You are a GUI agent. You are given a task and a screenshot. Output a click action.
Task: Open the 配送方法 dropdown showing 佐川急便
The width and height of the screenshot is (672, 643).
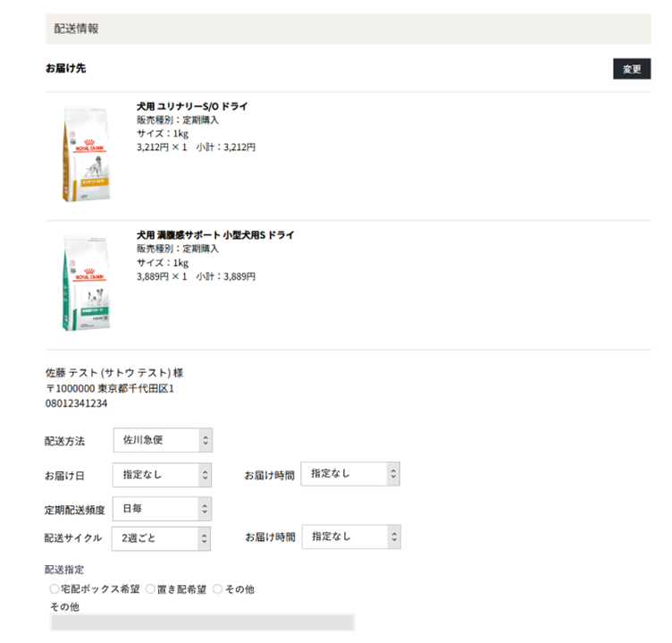[x=163, y=440]
